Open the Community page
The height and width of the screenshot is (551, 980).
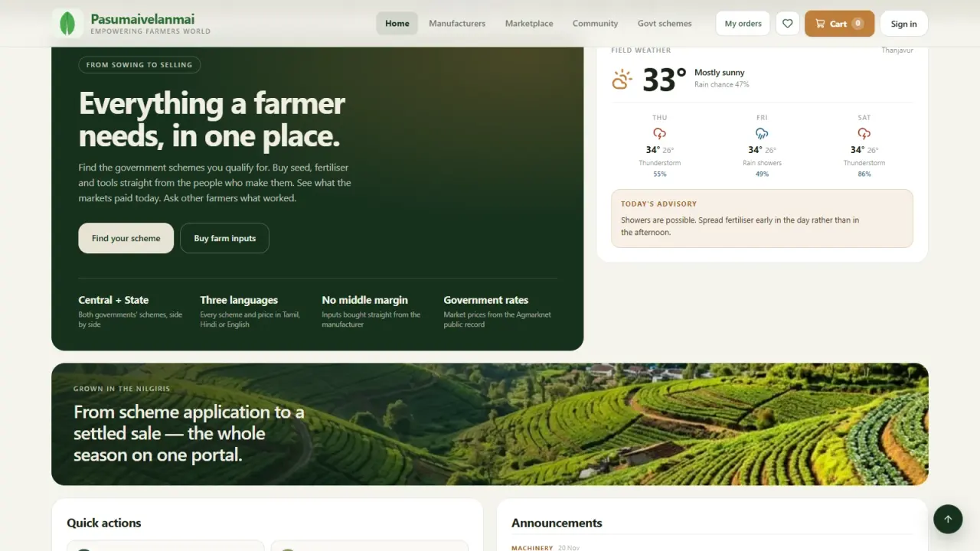coord(595,24)
